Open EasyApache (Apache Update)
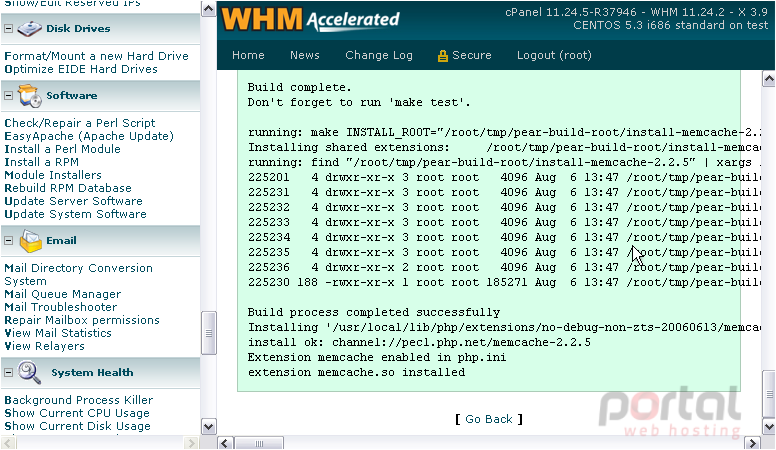 (x=89, y=136)
